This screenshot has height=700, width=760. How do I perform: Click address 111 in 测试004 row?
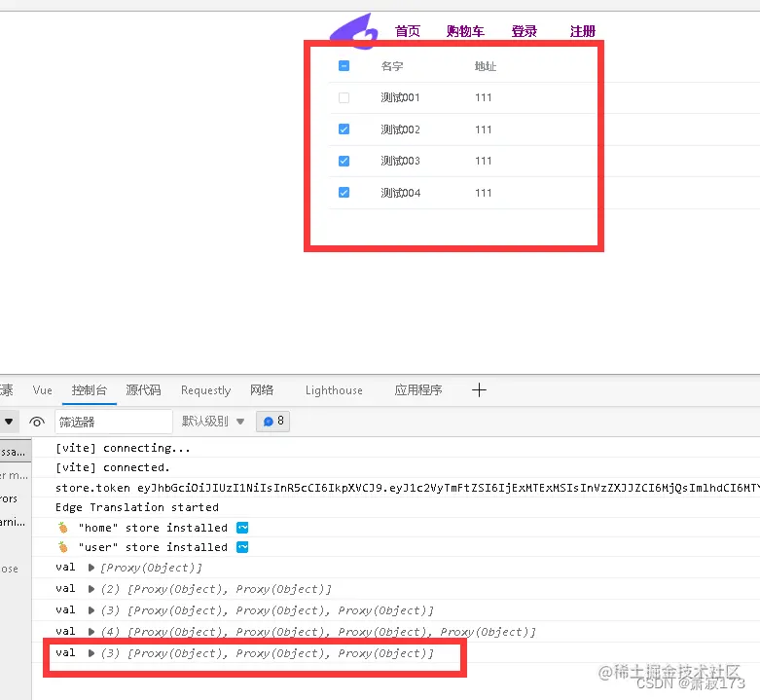tap(484, 193)
